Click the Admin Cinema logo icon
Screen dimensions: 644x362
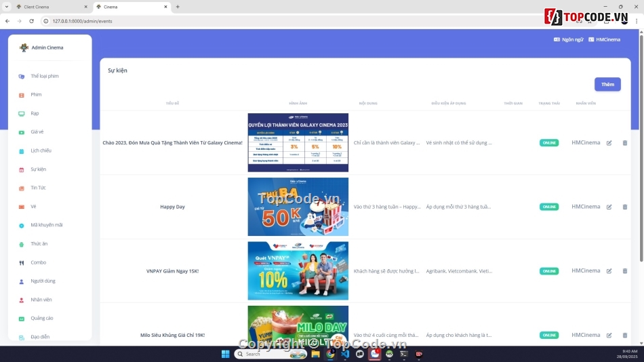(x=24, y=48)
